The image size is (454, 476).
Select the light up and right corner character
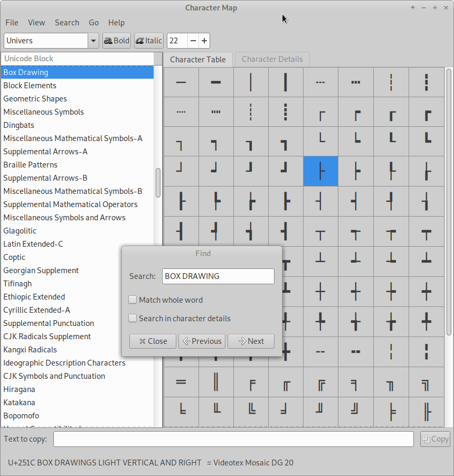click(320, 142)
